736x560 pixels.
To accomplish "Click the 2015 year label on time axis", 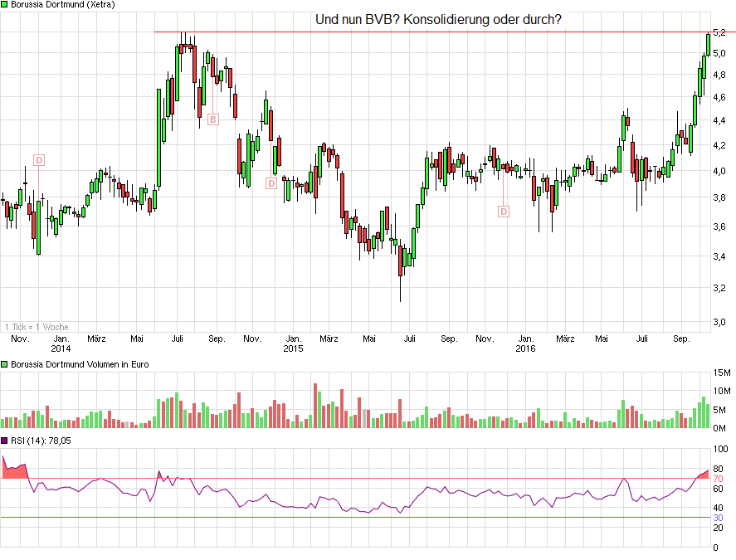I will pyautogui.click(x=294, y=348).
